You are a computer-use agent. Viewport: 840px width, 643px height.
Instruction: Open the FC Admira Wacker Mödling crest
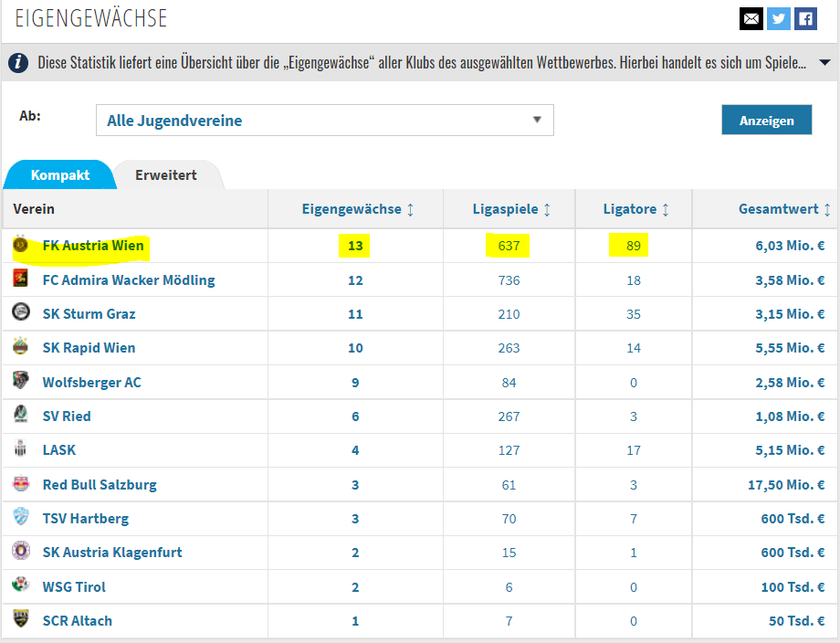click(x=20, y=279)
